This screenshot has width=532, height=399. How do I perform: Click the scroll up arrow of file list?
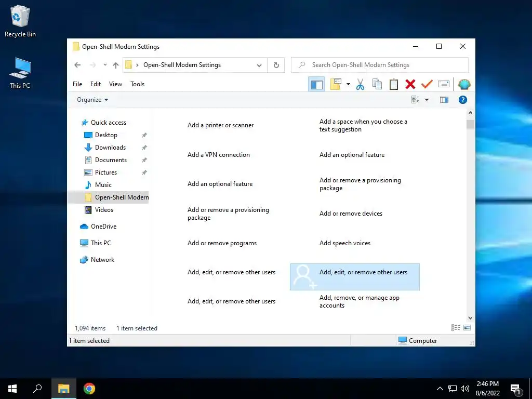470,113
